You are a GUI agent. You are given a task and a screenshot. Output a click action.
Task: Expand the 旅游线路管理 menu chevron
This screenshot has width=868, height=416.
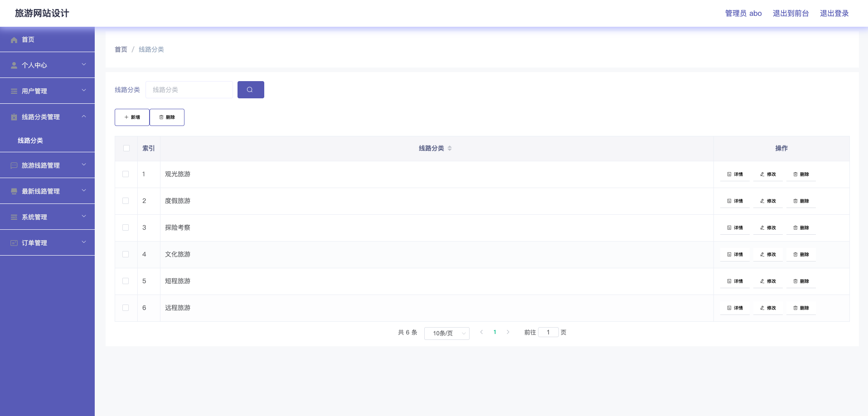(84, 164)
